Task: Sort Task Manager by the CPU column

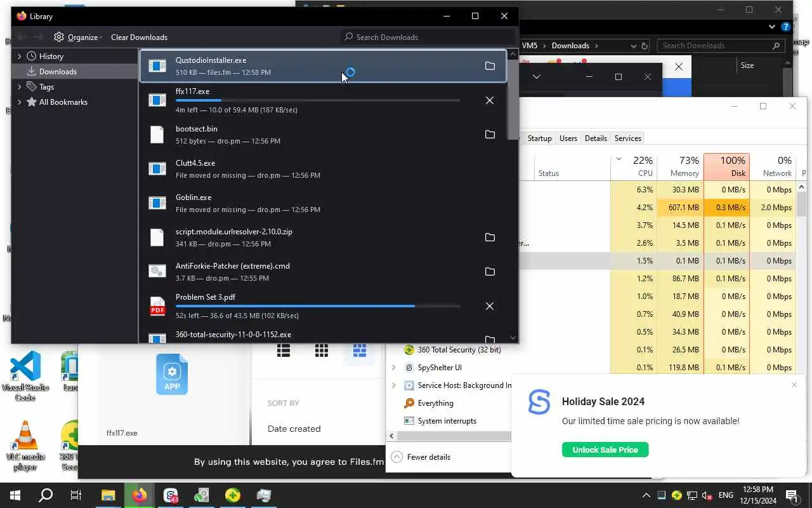Action: click(x=633, y=166)
